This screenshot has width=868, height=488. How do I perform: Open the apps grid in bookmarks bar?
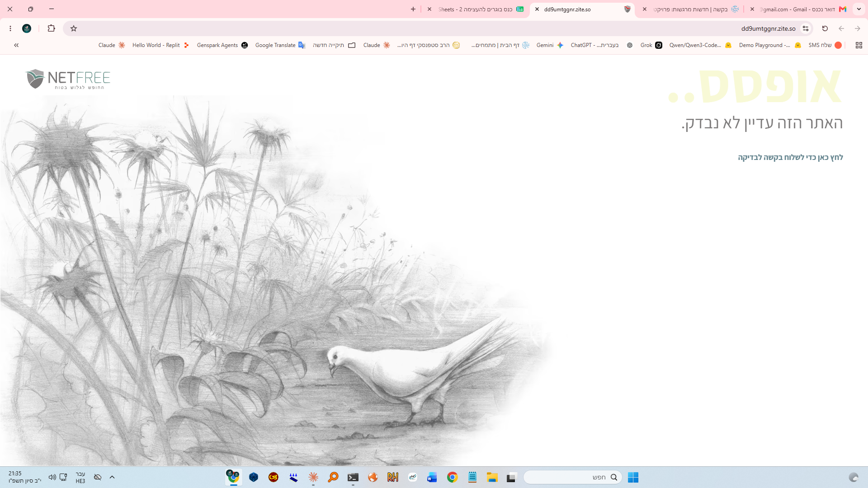(x=859, y=45)
